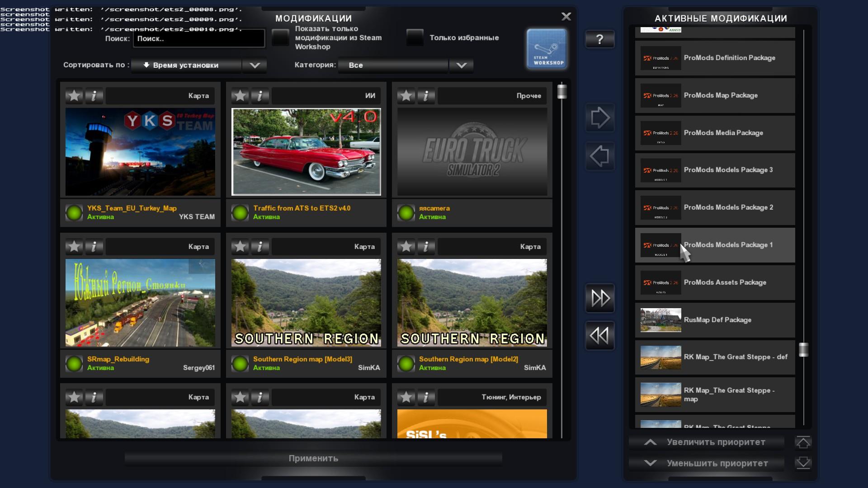The height and width of the screenshot is (488, 868).
Task: Click double right arrows activate all
Action: tap(599, 298)
